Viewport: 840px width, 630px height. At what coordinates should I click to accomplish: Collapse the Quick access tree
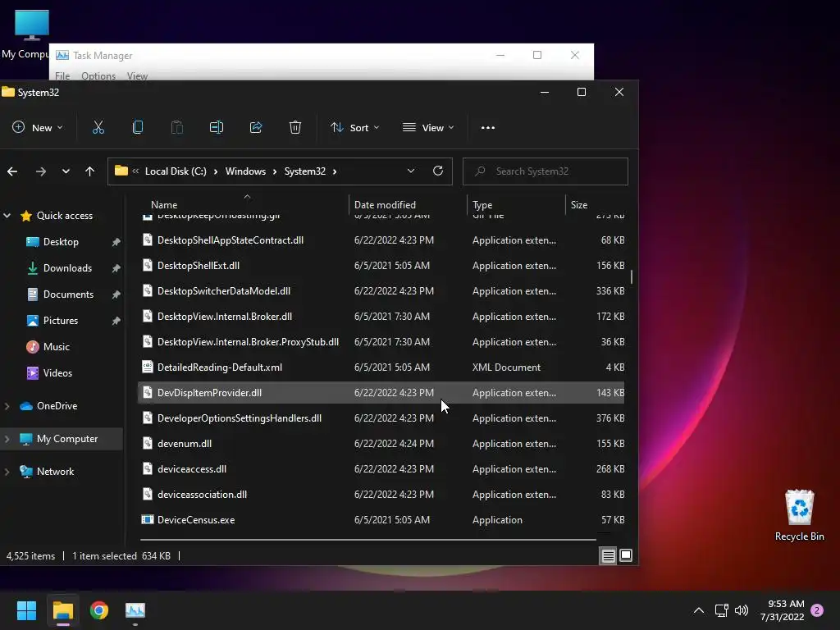pos(7,216)
